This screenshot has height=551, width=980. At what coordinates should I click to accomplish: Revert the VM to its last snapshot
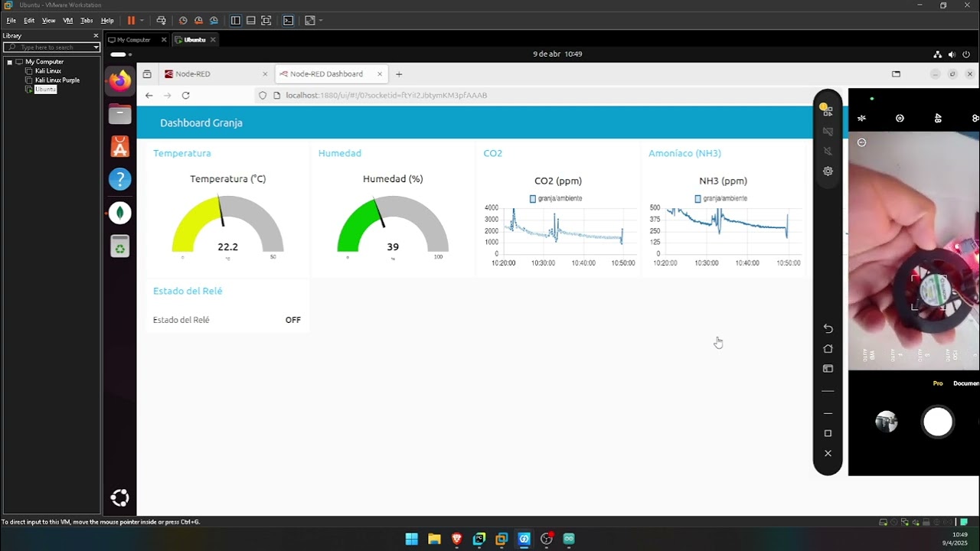[198, 21]
